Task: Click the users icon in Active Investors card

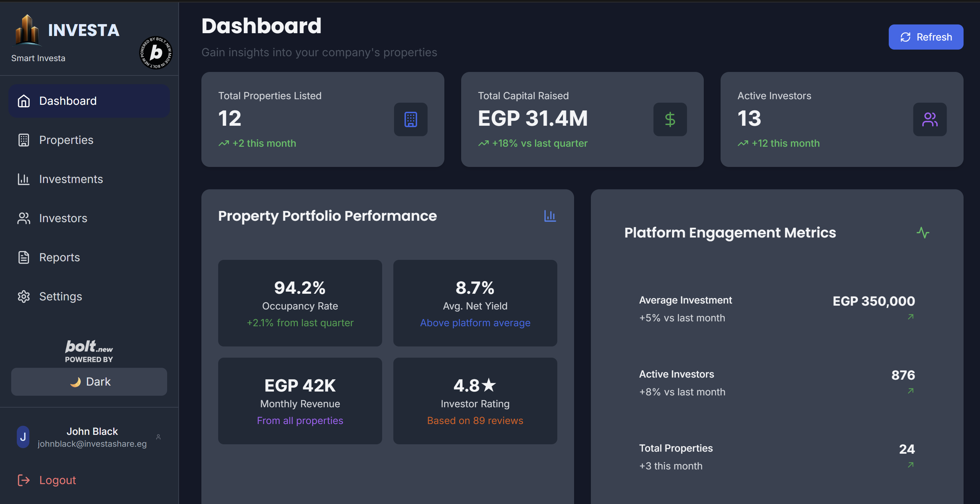Action: (929, 119)
